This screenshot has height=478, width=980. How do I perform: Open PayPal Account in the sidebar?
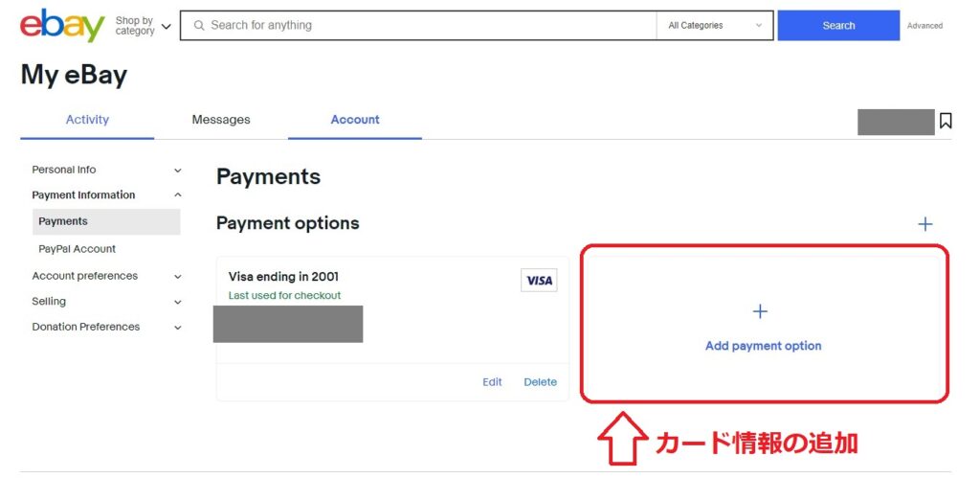[x=77, y=249]
